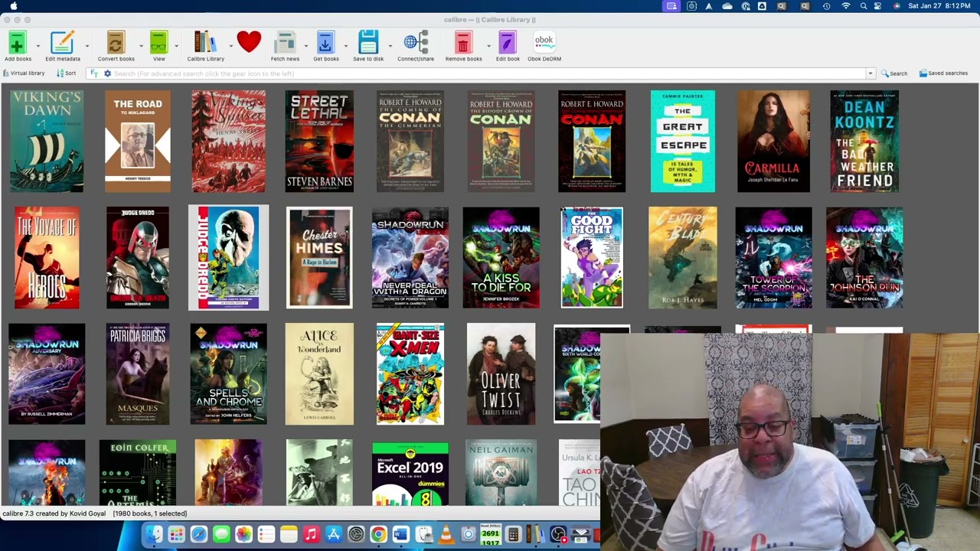Open Saved searches
The image size is (980, 551).
[943, 73]
